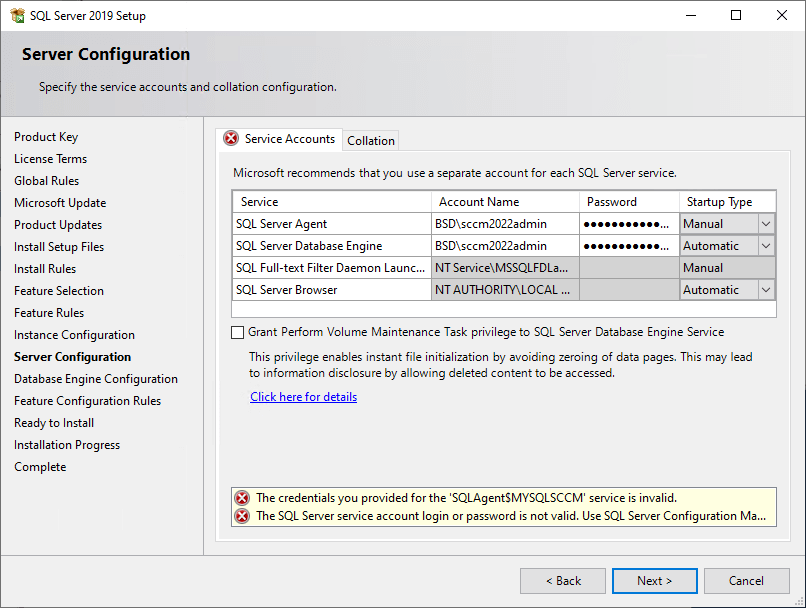Select the SQL Full-text Filter Daemon Launcher row label
806x608 pixels.
pyautogui.click(x=332, y=268)
